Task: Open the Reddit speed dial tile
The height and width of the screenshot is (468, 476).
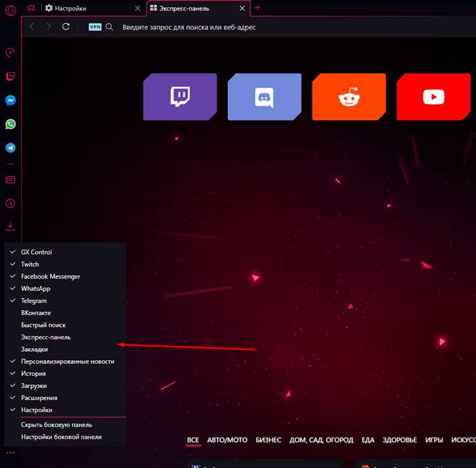Action: coord(349,97)
